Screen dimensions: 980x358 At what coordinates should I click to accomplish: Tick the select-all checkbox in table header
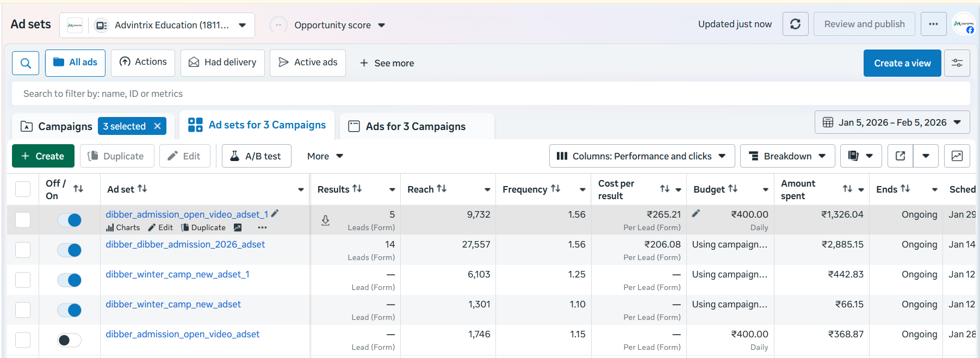pyautogui.click(x=23, y=189)
